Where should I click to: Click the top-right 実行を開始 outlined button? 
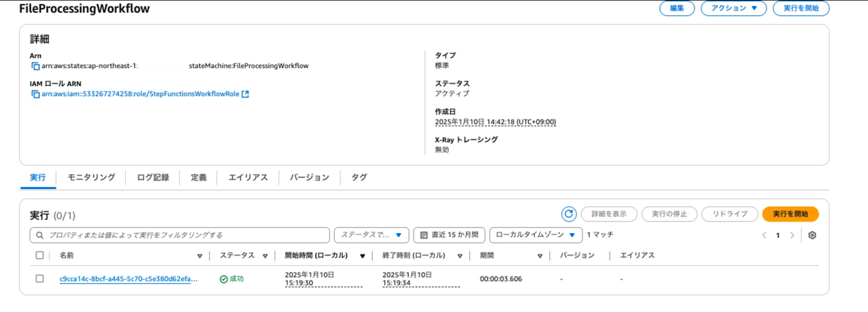801,8
